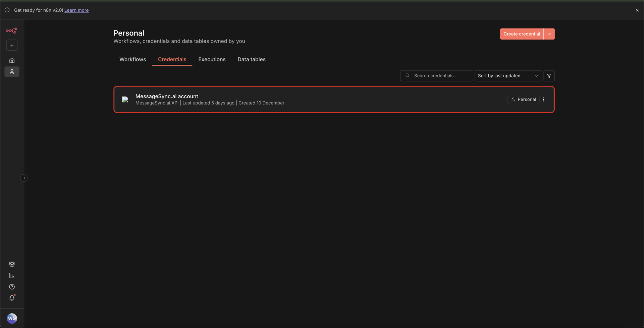
Task: Expand the sidebar with the chevron
Action: coord(24,178)
